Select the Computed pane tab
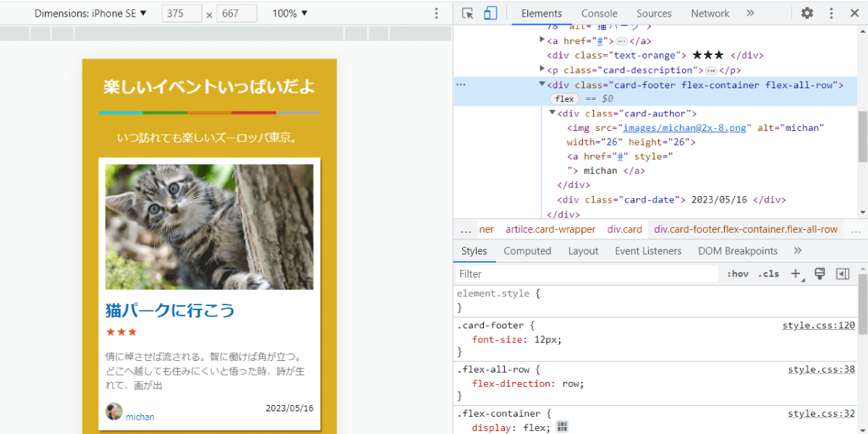This screenshot has height=434, width=868. click(x=527, y=251)
